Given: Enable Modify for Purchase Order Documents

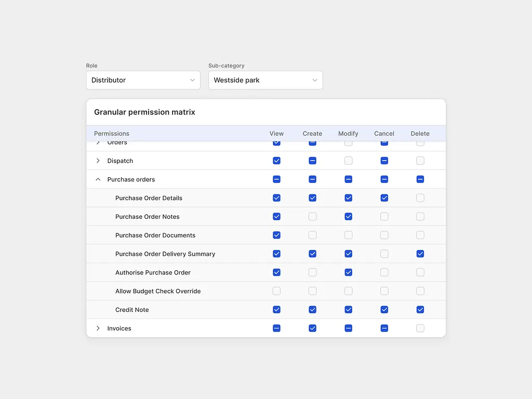Looking at the screenshot, I should pyautogui.click(x=348, y=235).
